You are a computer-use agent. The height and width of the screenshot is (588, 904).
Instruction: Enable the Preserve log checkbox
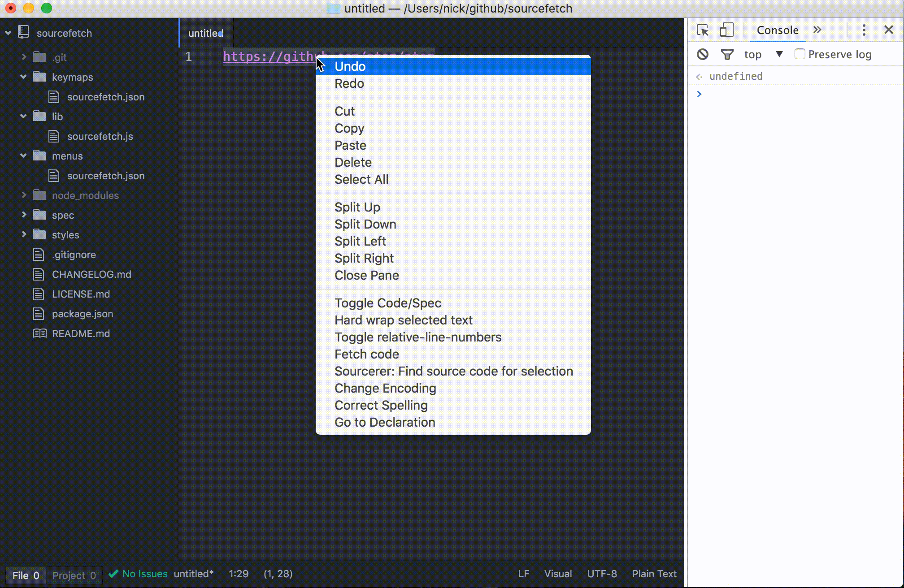coord(800,54)
